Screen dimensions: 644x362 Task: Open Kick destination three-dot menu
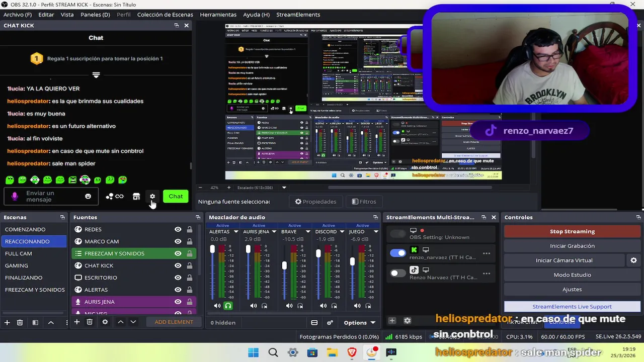click(487, 253)
